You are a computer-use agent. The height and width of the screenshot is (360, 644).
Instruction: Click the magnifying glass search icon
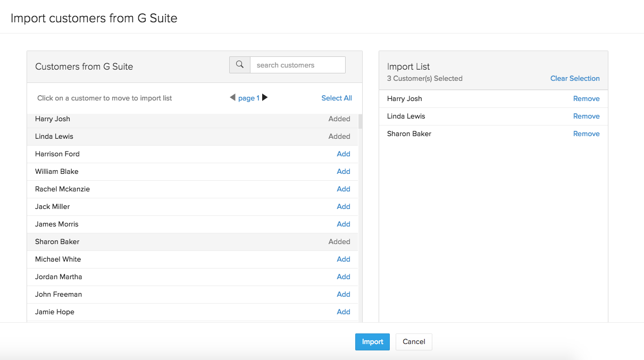(239, 64)
